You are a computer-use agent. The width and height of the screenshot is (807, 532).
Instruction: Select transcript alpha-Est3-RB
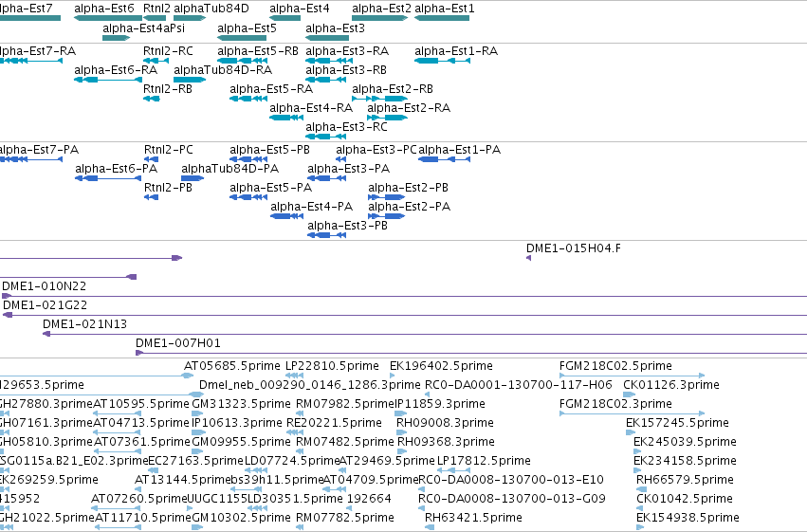tap(326, 80)
